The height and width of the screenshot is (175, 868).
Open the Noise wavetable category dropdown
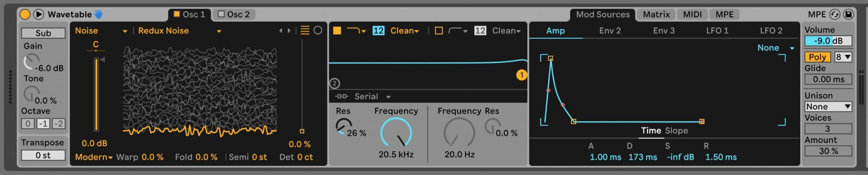[101, 30]
